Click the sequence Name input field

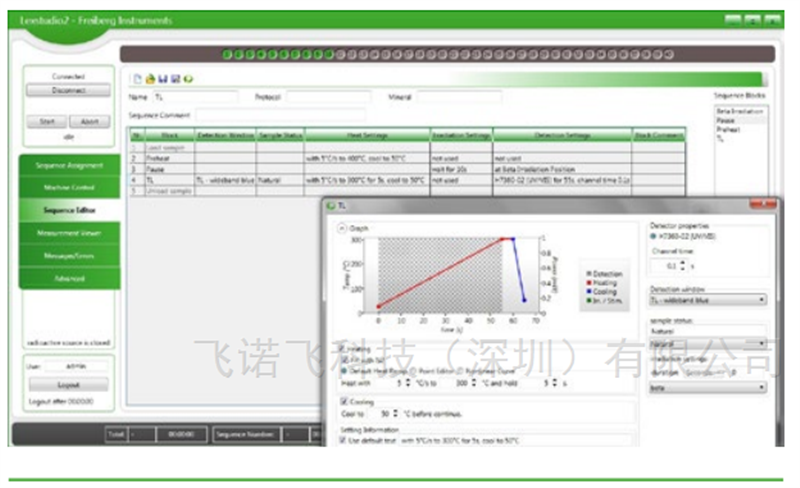pyautogui.click(x=194, y=98)
